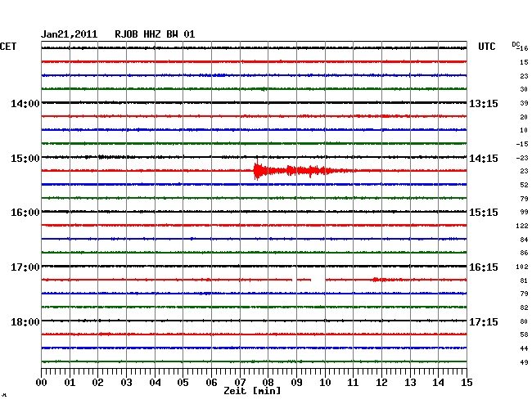The image size is (532, 404).
Task: Click minute tick label "00" on time axis
Action: pos(42,383)
